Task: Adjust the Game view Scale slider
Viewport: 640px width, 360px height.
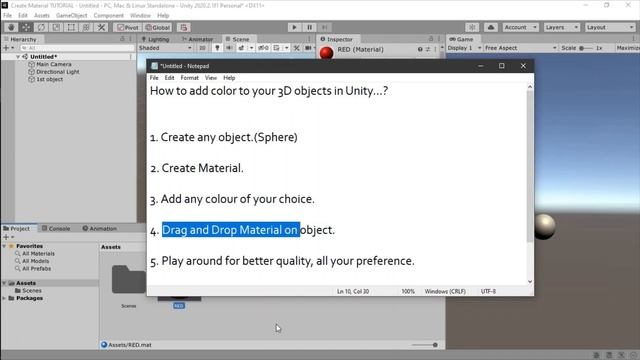Action: pyautogui.click(x=586, y=48)
